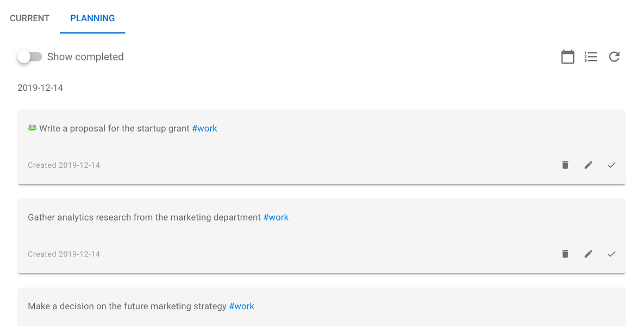Screen dimensions: 644x326
Task: Click the Show completed label text
Action: (85, 57)
